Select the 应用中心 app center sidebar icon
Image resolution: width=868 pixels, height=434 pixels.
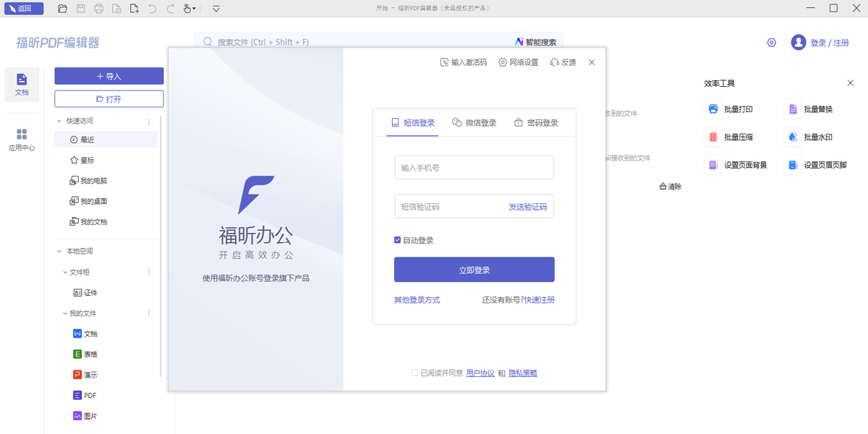point(22,137)
